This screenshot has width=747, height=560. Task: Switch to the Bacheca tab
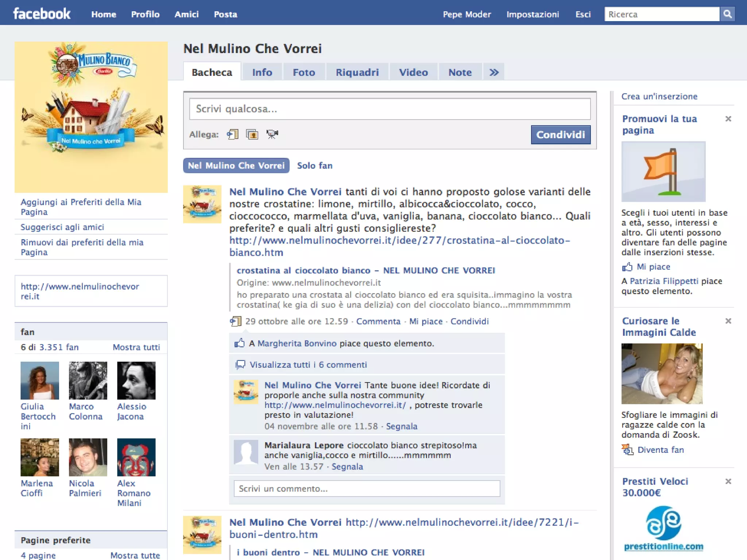click(x=212, y=72)
